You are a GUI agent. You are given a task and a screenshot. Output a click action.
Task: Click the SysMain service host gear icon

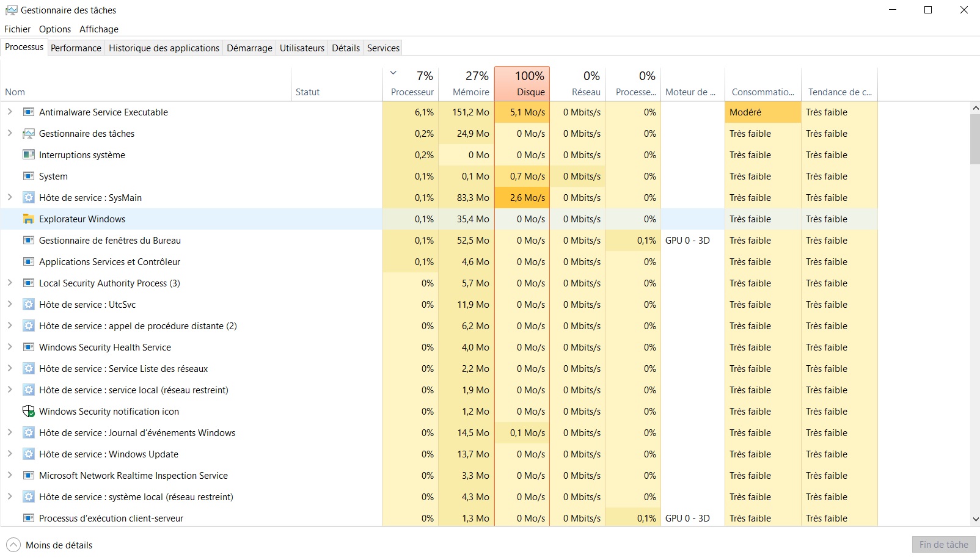click(28, 198)
